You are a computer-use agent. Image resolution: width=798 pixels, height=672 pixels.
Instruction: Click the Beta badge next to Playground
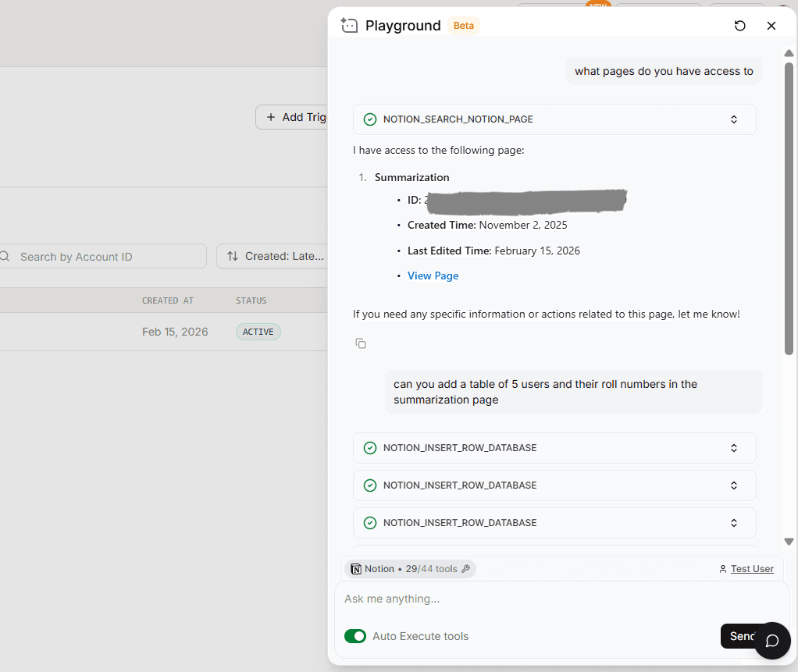click(464, 26)
